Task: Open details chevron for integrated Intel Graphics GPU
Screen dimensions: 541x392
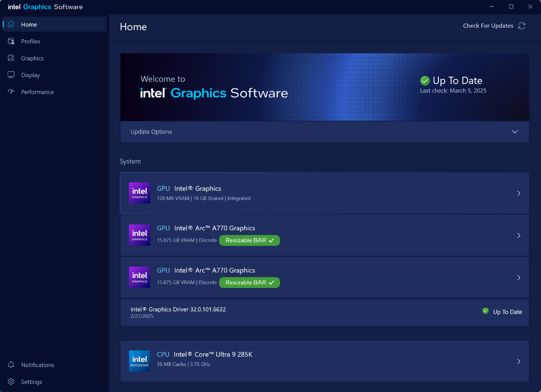Action: click(x=519, y=193)
